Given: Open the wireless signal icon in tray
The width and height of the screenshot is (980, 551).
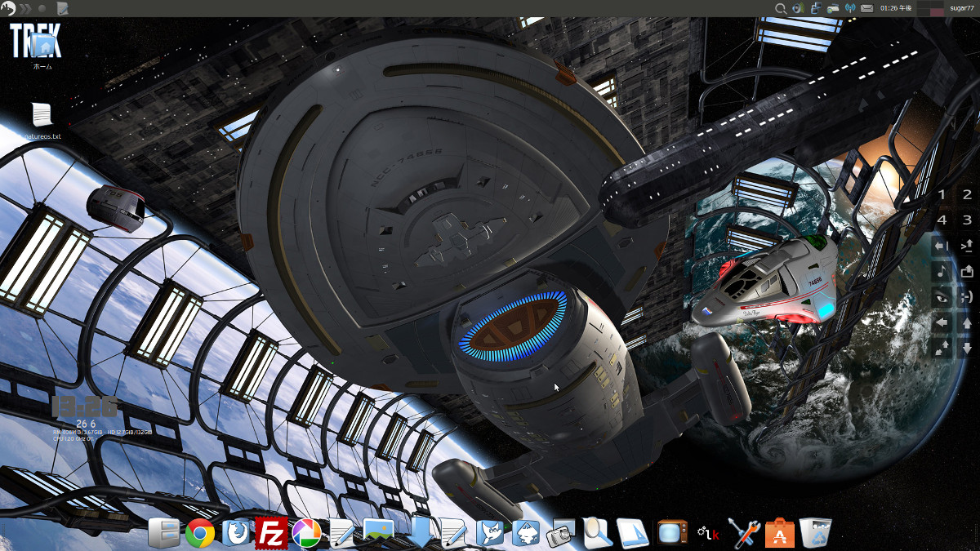Looking at the screenshot, I should (x=850, y=8).
